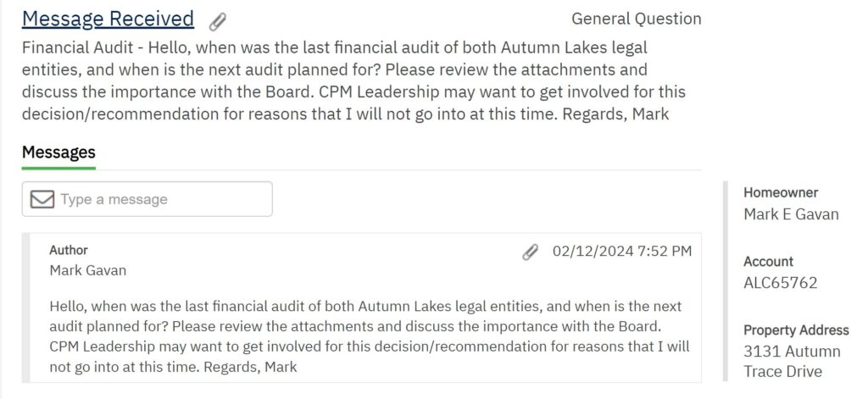The height and width of the screenshot is (399, 868).
Task: Click the Financial Audit summary paragraph at top
Action: [x=353, y=80]
